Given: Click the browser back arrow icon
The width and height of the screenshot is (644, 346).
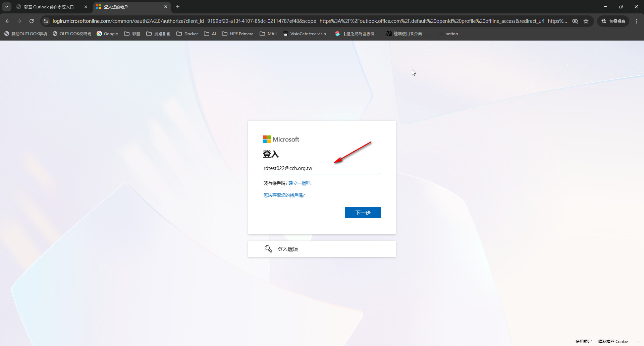Looking at the screenshot, I should (x=7, y=21).
